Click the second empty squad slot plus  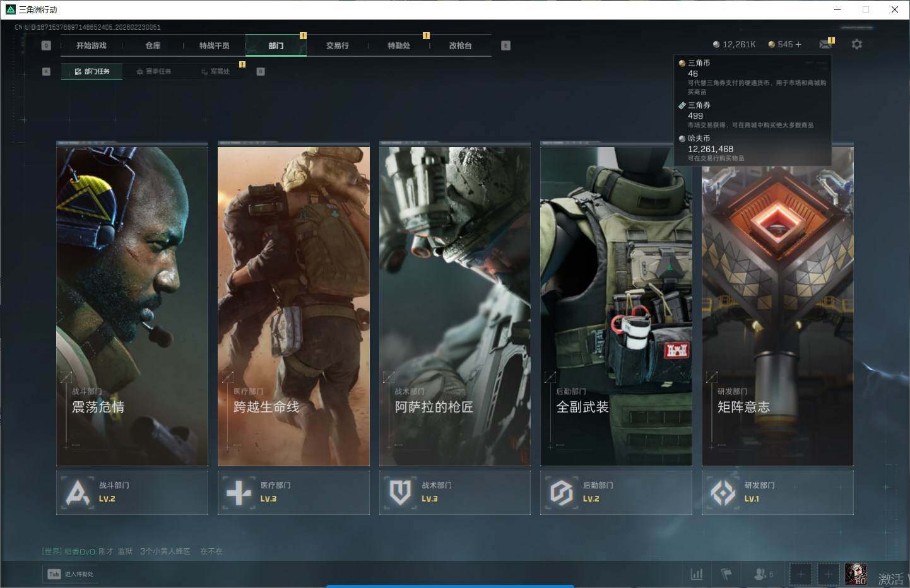coord(828,573)
